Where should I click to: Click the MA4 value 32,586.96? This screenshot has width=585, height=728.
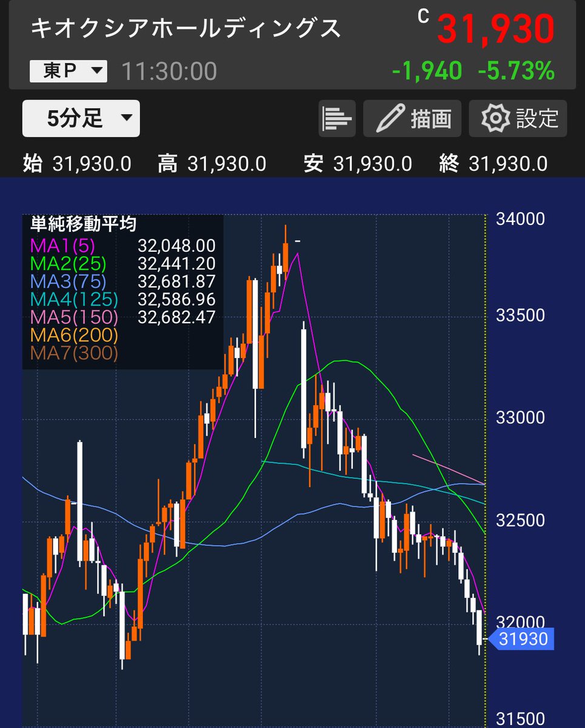(176, 299)
